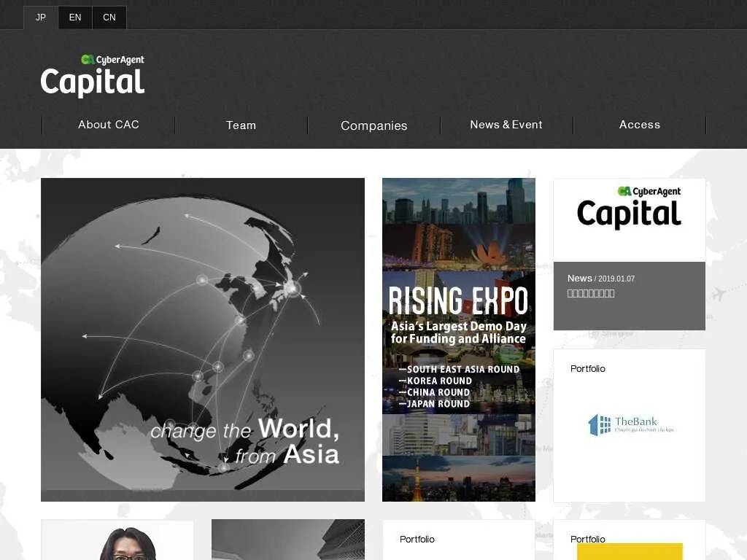Open the Companies menu item

click(374, 125)
